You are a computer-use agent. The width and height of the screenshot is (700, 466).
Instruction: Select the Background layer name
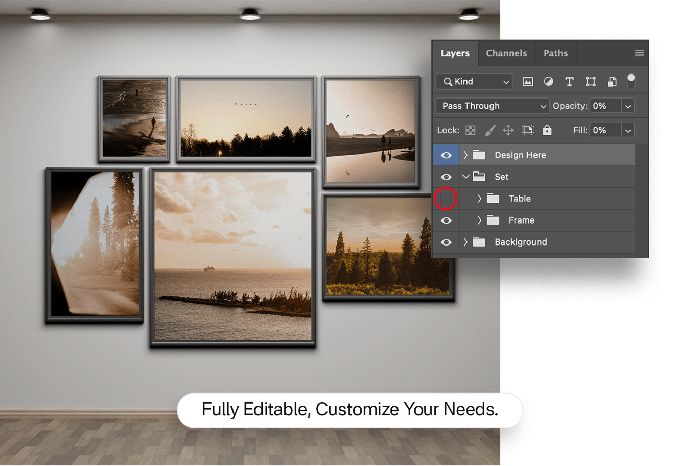tap(521, 242)
